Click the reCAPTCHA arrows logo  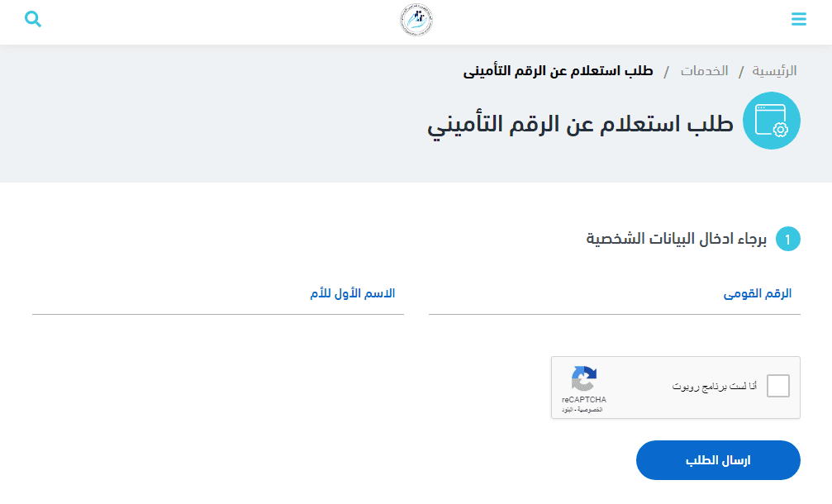(x=583, y=378)
